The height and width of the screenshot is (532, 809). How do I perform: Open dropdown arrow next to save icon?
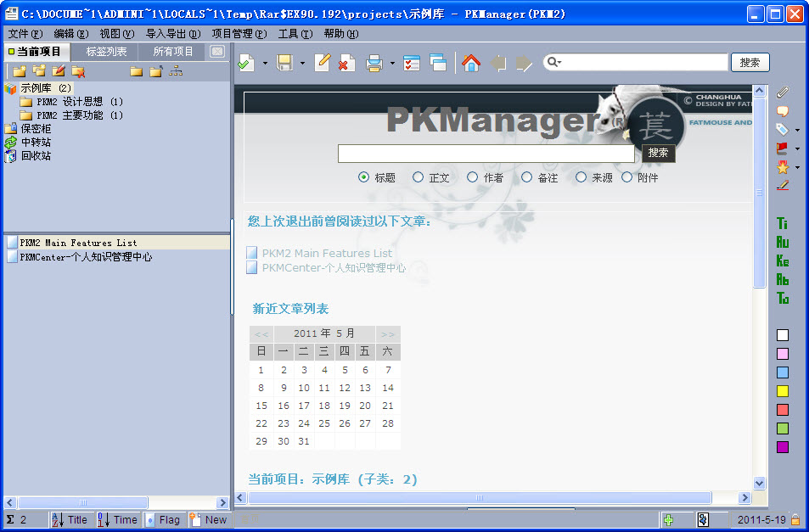[x=302, y=64]
